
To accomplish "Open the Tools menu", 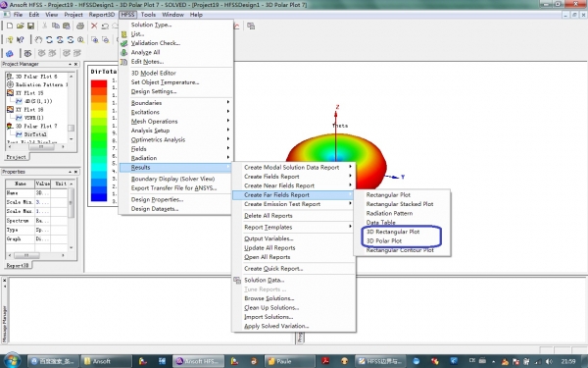I will point(148,15).
